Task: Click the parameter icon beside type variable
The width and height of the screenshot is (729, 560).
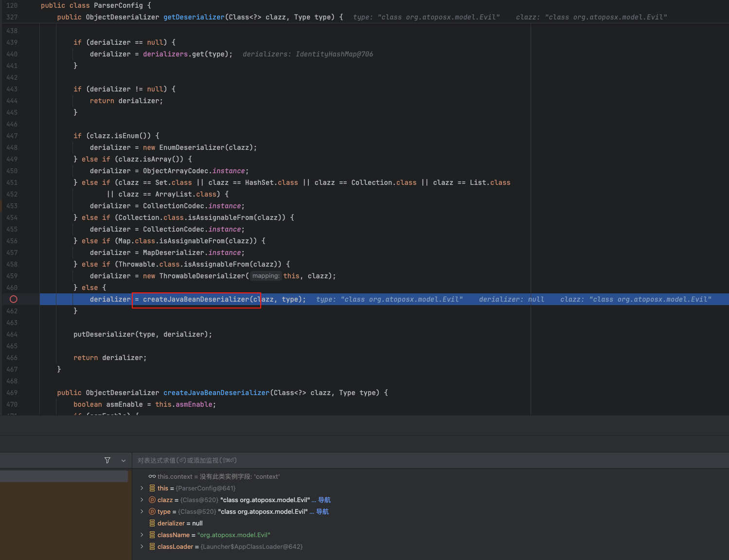Action: click(152, 511)
